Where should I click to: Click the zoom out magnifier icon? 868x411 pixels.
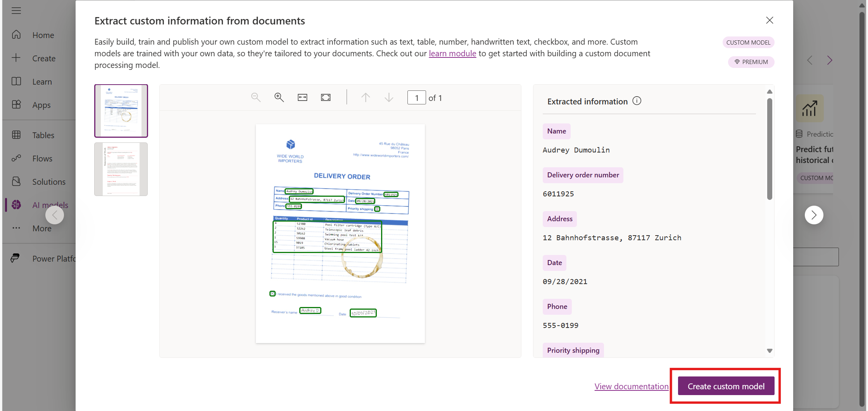pyautogui.click(x=256, y=97)
